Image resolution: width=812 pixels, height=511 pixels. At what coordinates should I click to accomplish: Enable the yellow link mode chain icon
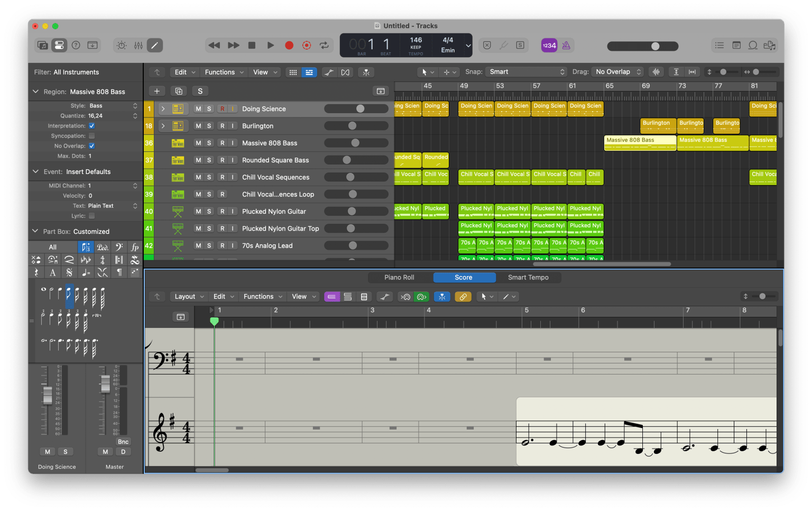click(463, 297)
